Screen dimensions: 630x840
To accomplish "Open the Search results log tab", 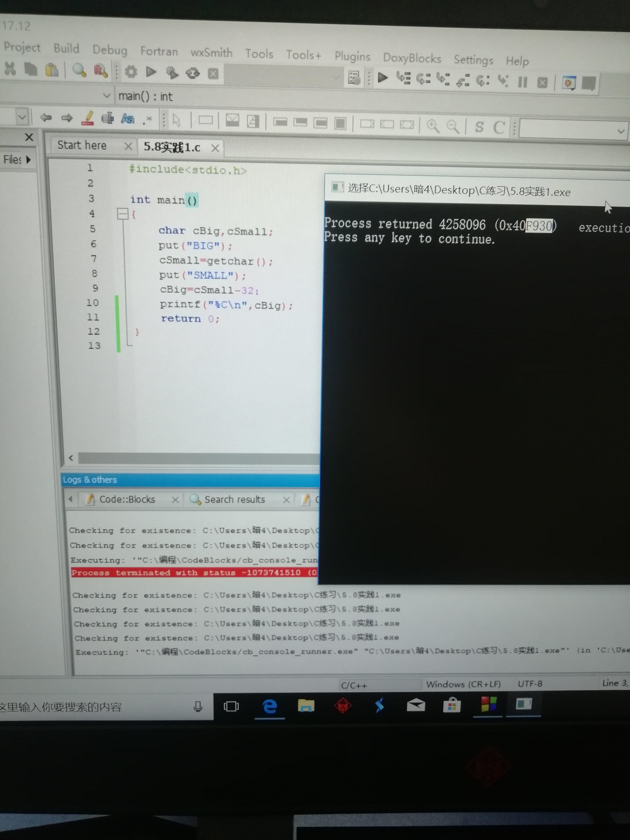I will tap(234, 499).
